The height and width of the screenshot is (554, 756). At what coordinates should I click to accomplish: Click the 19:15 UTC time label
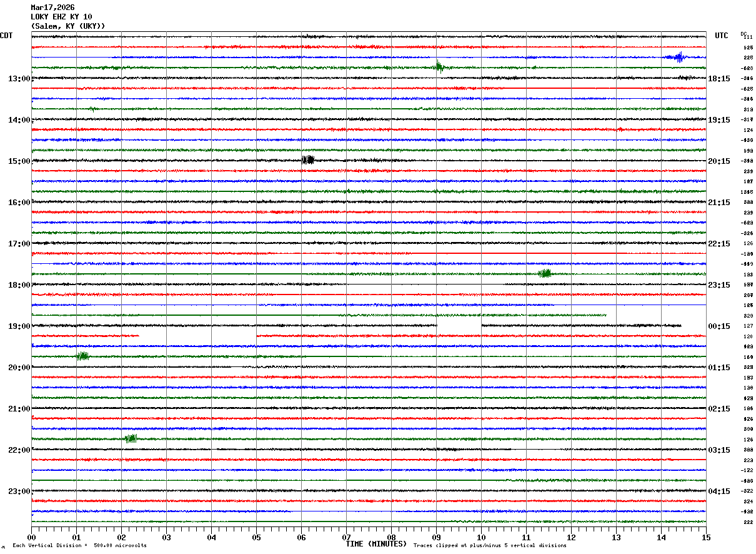(719, 120)
